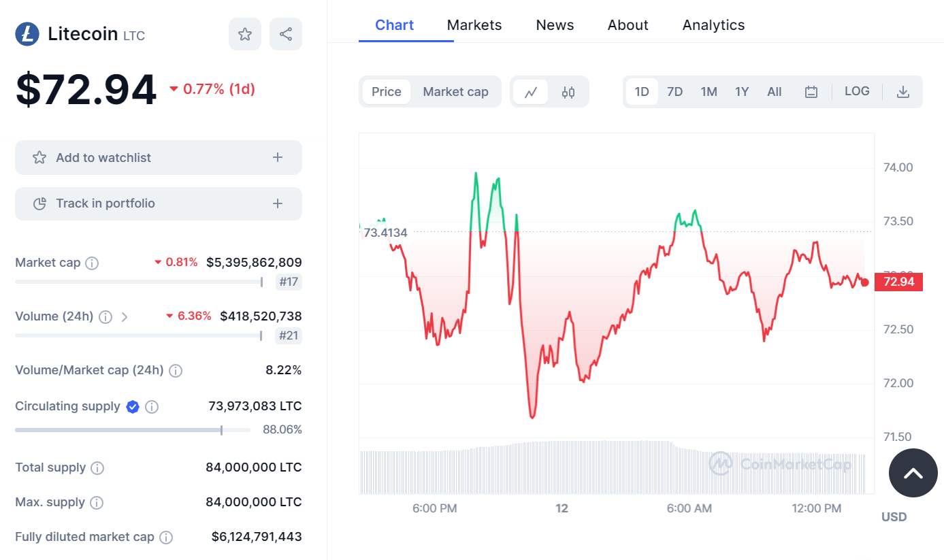Click the current price dot on chart
944x560 pixels.
[x=864, y=282]
